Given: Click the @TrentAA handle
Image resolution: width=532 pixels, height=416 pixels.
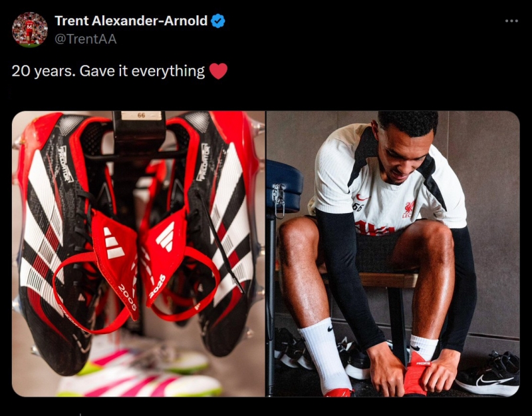Looking at the screenshot, I should pos(86,39).
